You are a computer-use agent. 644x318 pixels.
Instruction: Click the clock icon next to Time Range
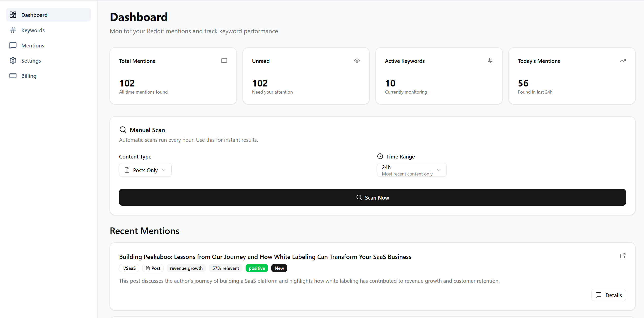point(380,156)
